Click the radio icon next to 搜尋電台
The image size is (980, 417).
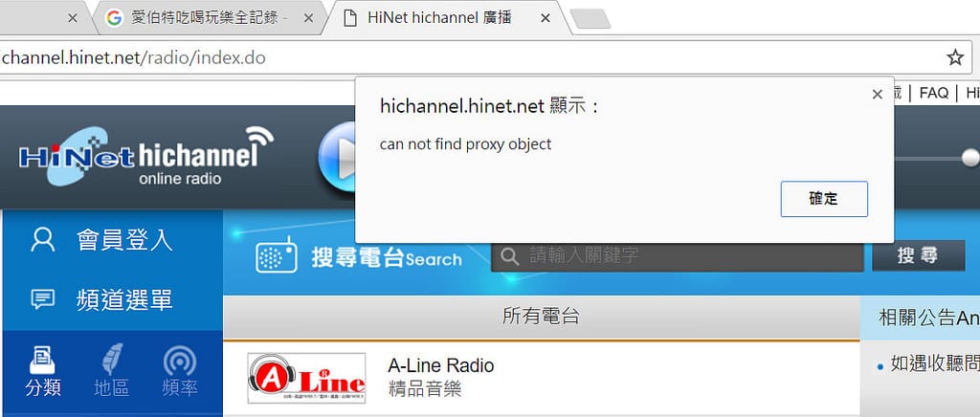pyautogui.click(x=277, y=254)
